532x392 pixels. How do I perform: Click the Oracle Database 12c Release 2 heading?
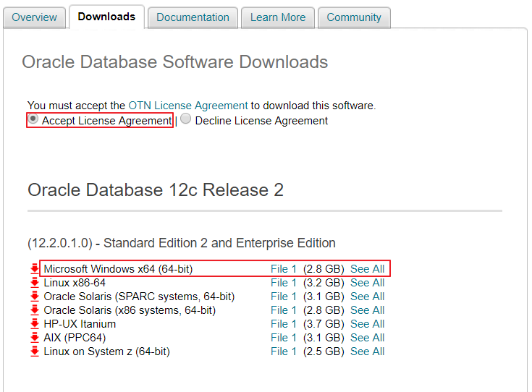pyautogui.click(x=156, y=189)
